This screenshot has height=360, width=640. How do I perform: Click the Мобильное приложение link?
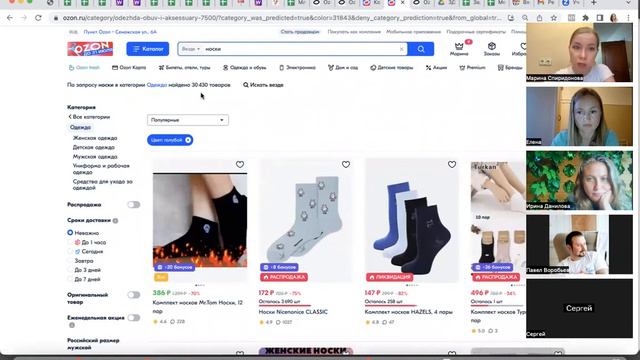click(x=413, y=32)
